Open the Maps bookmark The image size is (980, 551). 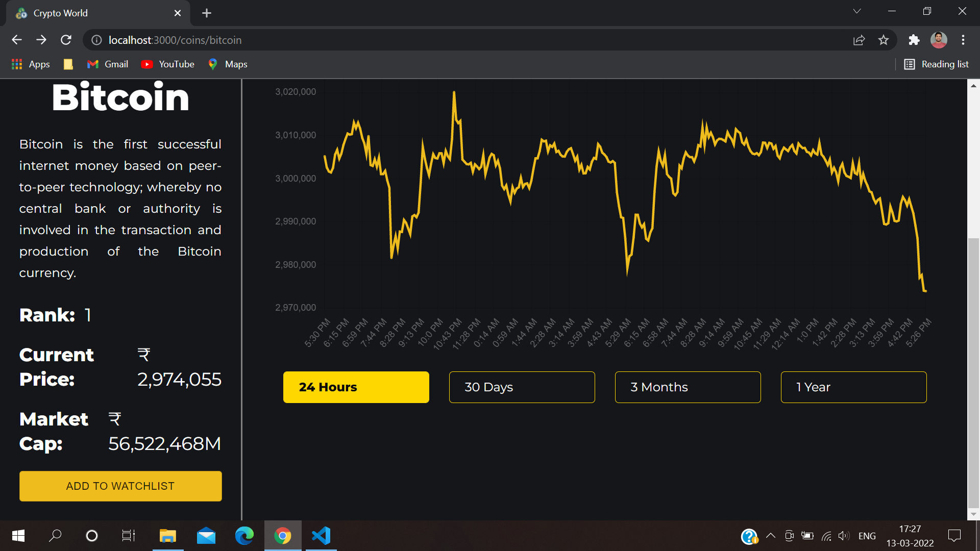(228, 64)
